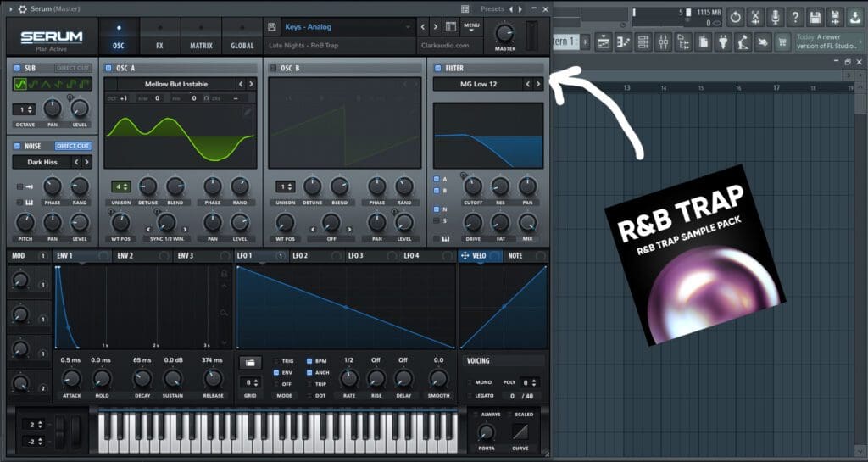868x462 pixels.
Task: Open FL Studio piano roll icon
Action: [x=623, y=42]
